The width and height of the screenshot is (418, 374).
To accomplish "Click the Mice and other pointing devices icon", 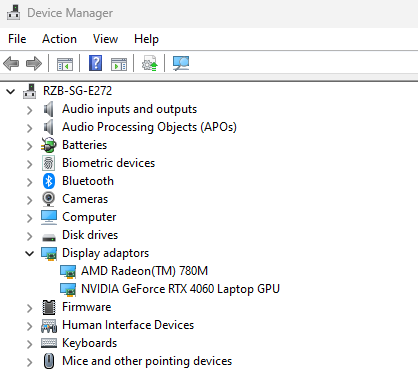I will (49, 361).
